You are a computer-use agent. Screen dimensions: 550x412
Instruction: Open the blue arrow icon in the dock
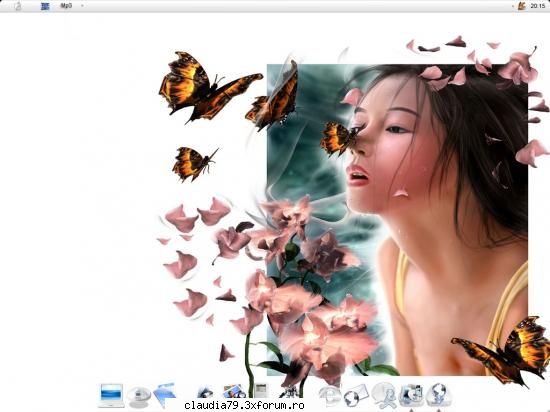tap(165, 395)
